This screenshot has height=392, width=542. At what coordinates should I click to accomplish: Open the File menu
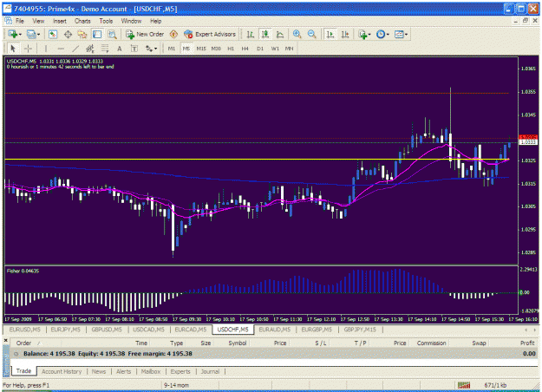(x=20, y=21)
